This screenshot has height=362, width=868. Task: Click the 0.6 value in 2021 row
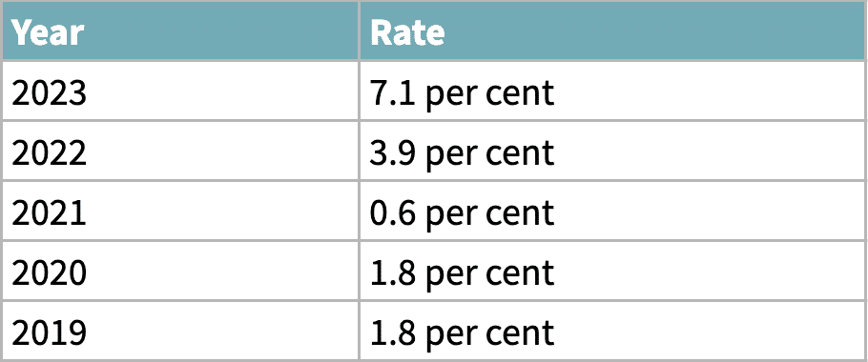point(393,212)
